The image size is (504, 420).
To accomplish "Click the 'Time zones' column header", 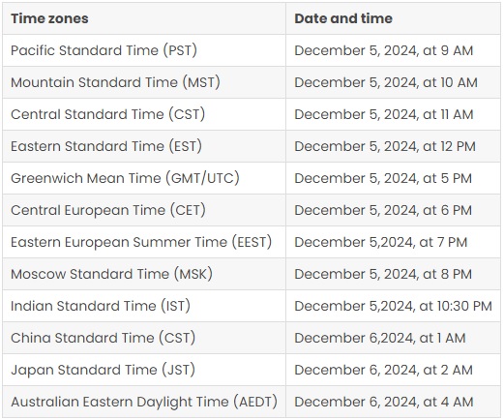I will pyautogui.click(x=144, y=18).
